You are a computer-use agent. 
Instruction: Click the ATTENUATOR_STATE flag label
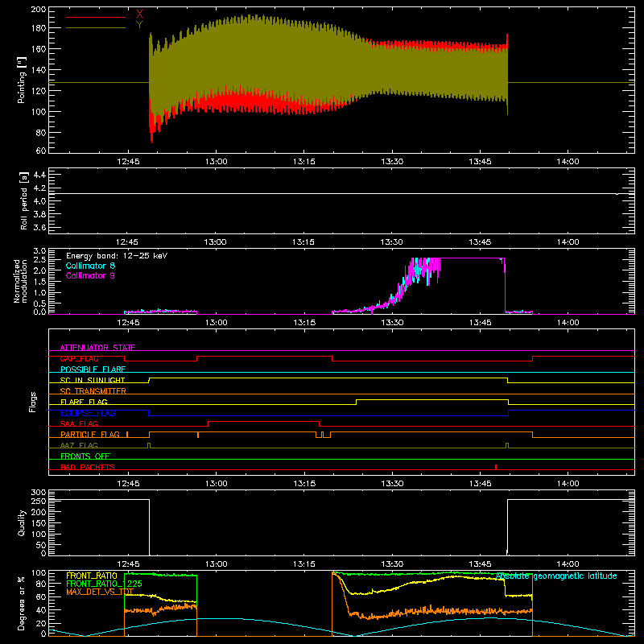[97, 348]
